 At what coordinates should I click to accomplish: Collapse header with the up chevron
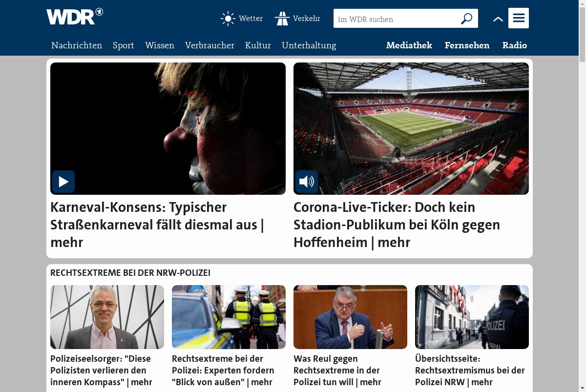coord(498,19)
